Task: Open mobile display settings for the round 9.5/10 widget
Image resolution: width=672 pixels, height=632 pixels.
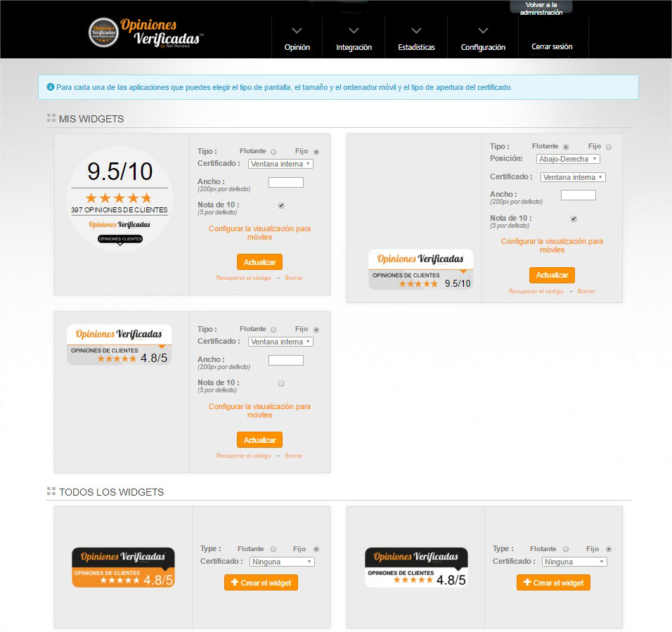Action: pos(259,233)
